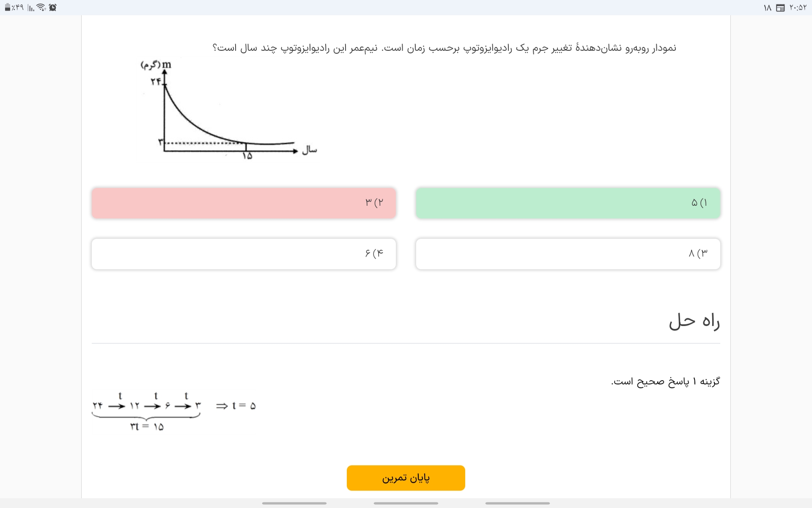Screen dimensions: 812x508
Task: Choose answer option 3 with value ۸
Action: coord(568,254)
